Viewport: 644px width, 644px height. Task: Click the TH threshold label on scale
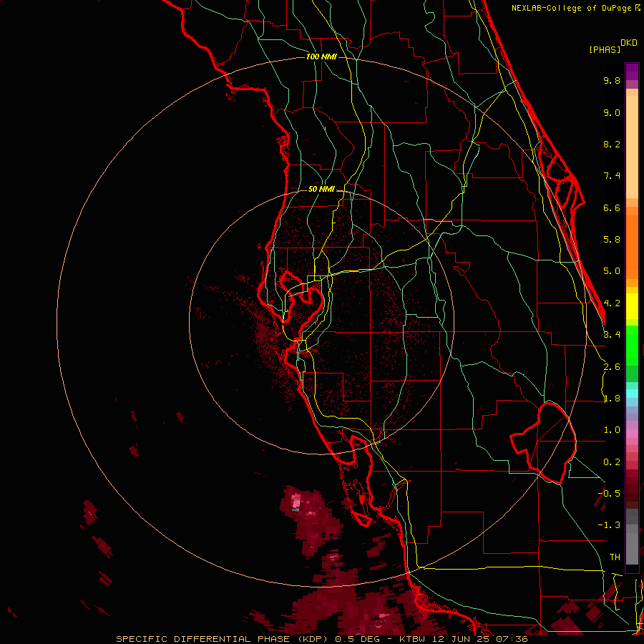tap(615, 557)
